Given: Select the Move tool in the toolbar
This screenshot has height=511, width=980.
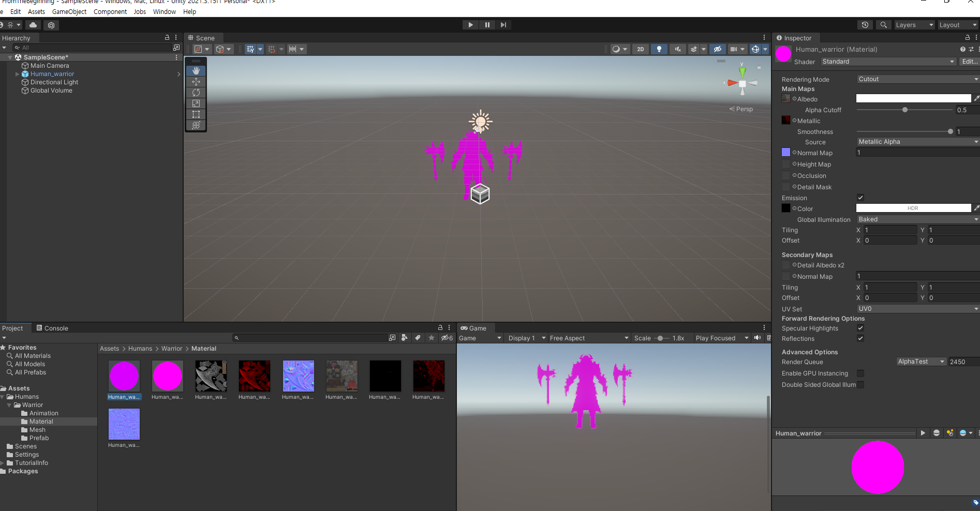Looking at the screenshot, I should [x=196, y=82].
